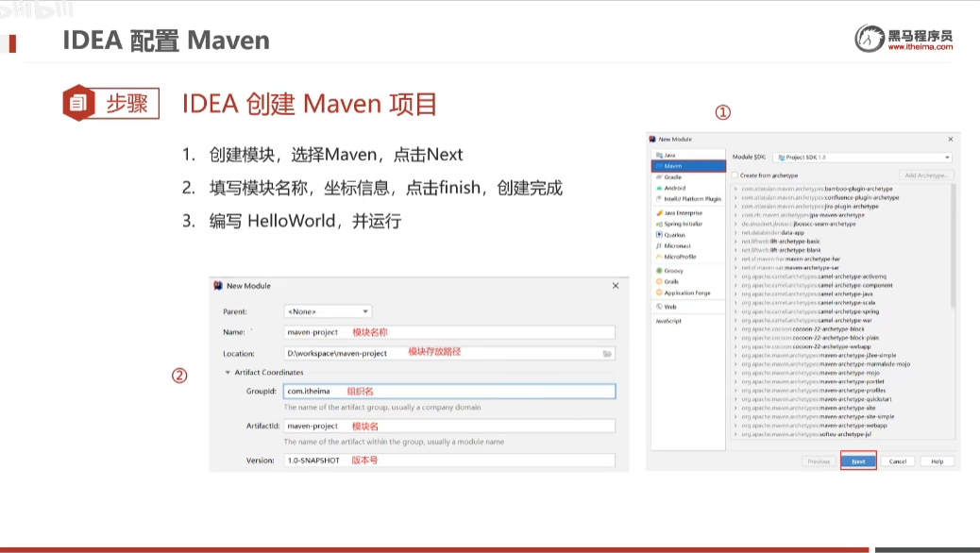
Task: Close the right New Module dialog
Action: point(951,140)
